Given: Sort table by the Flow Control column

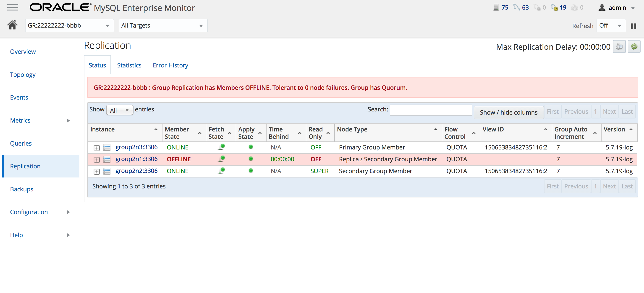Looking at the screenshot, I should 461,133.
